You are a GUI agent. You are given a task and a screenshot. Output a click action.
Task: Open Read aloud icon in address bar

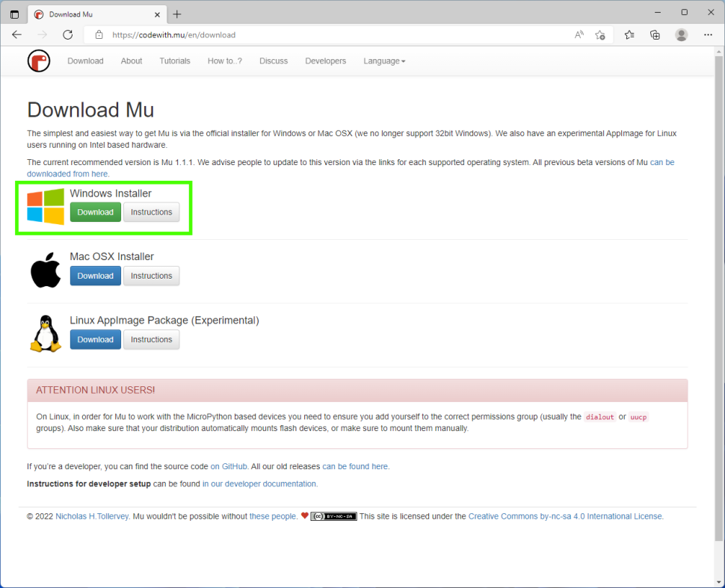click(x=579, y=34)
